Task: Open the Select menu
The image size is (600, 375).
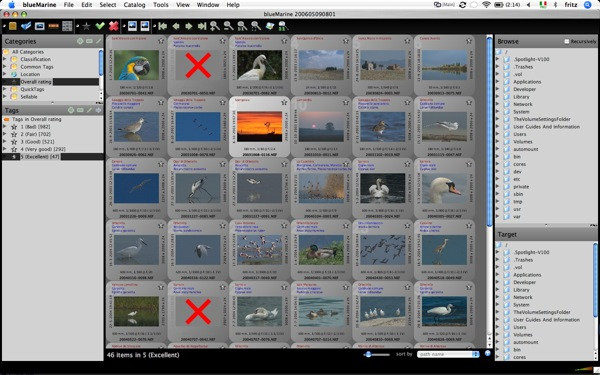Action: [108, 5]
